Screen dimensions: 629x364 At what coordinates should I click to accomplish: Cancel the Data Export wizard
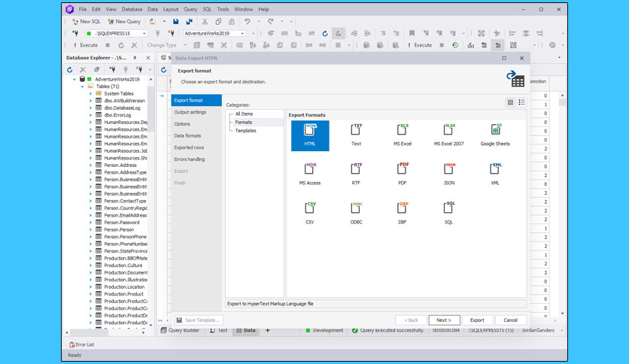click(x=511, y=320)
